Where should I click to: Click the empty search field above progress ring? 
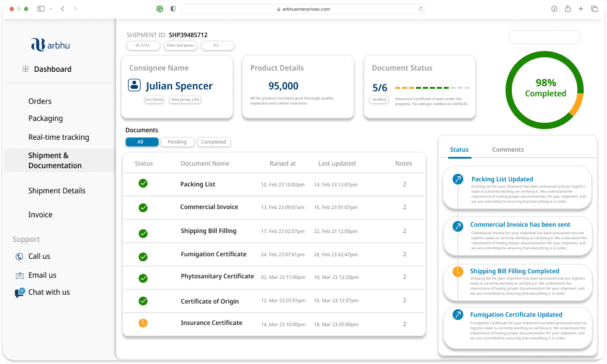click(x=544, y=37)
